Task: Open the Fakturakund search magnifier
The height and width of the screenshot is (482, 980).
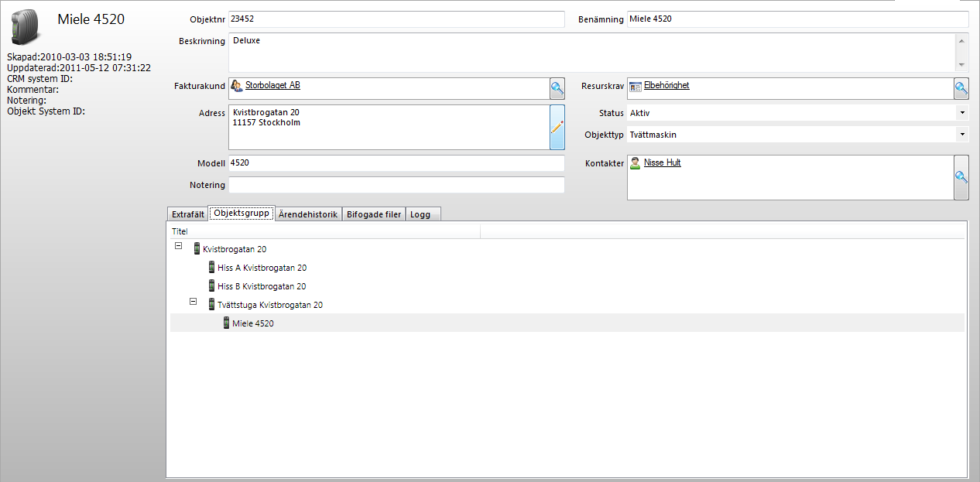Action: (x=557, y=89)
